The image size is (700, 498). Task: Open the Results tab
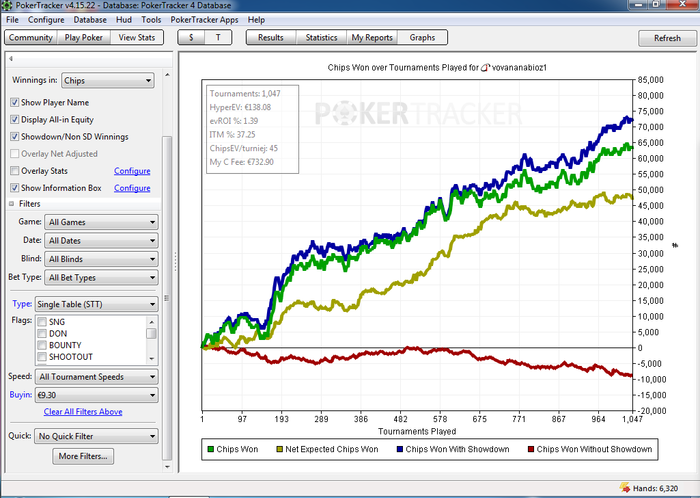(x=271, y=37)
